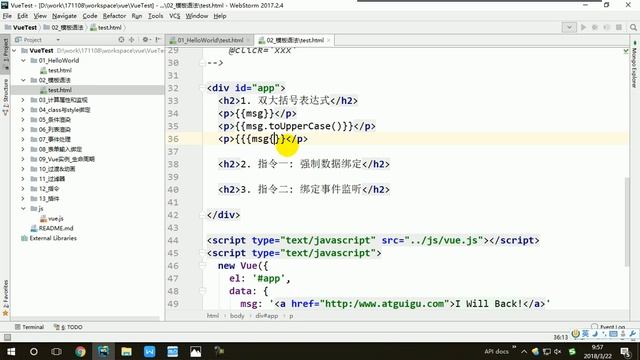Click the WebStorm icon on the taskbar
The height and width of the screenshot is (360, 640).
(x=103, y=351)
